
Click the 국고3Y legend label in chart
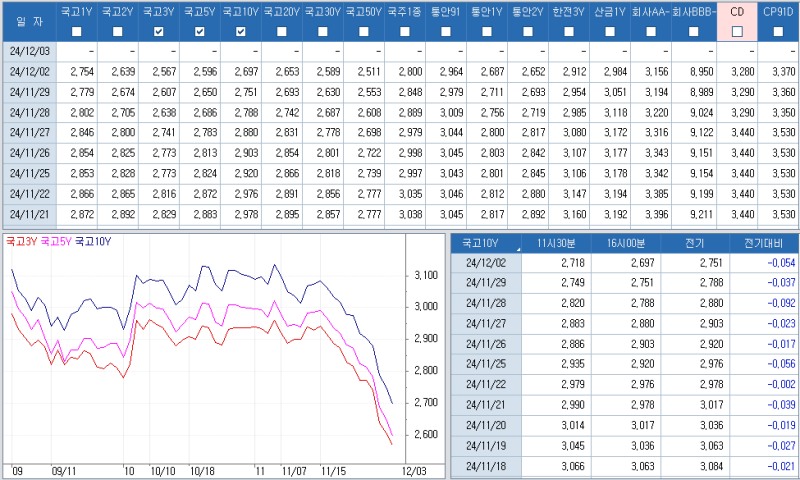(20, 241)
